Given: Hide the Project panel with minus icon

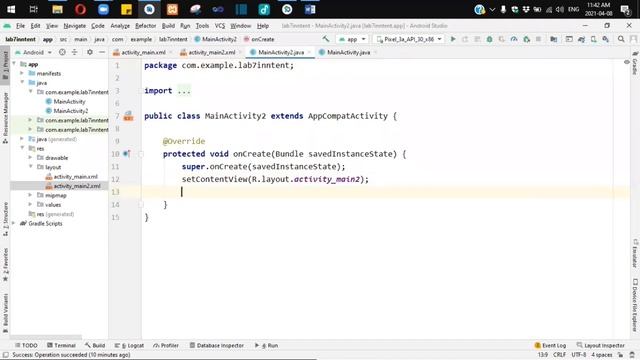Looking at the screenshot, I should [102, 52].
